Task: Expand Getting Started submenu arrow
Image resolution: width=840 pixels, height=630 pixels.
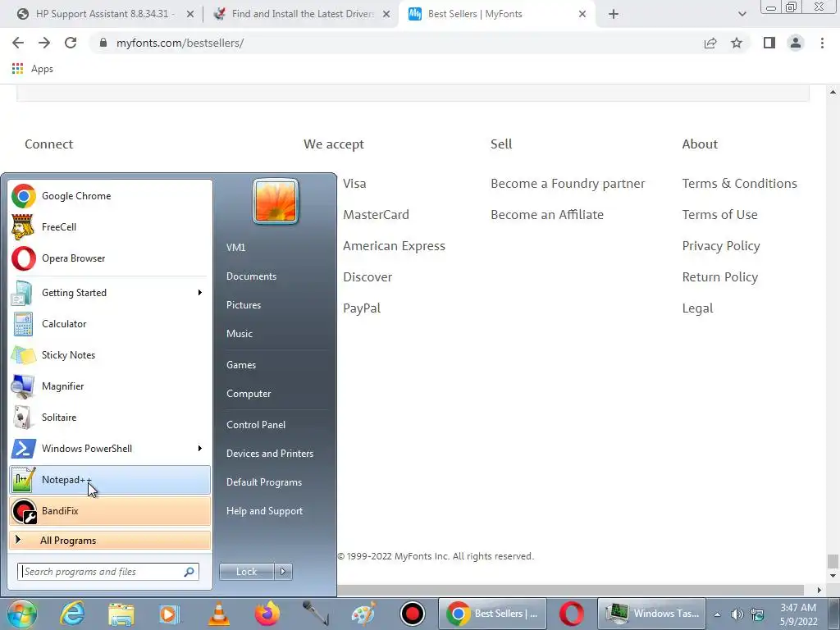Action: tap(200, 293)
